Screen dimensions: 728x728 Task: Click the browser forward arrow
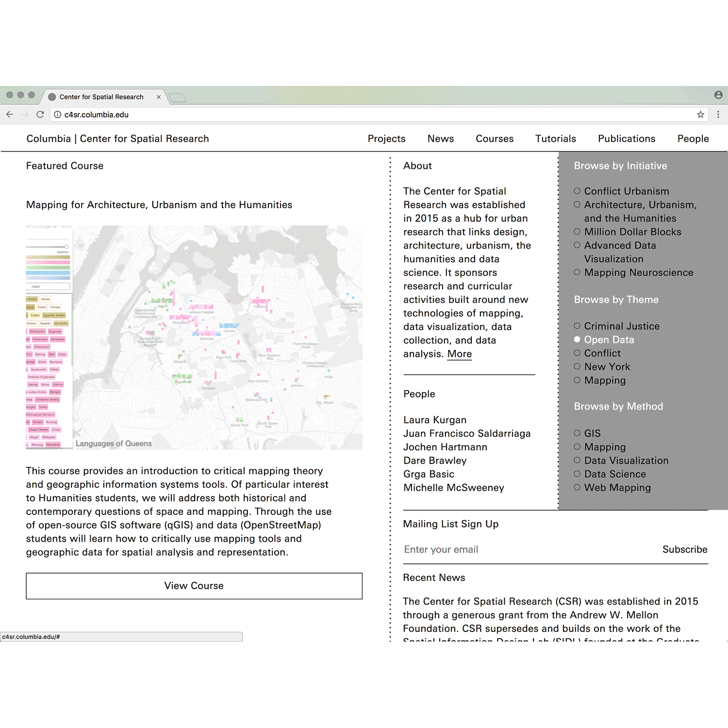(x=25, y=115)
